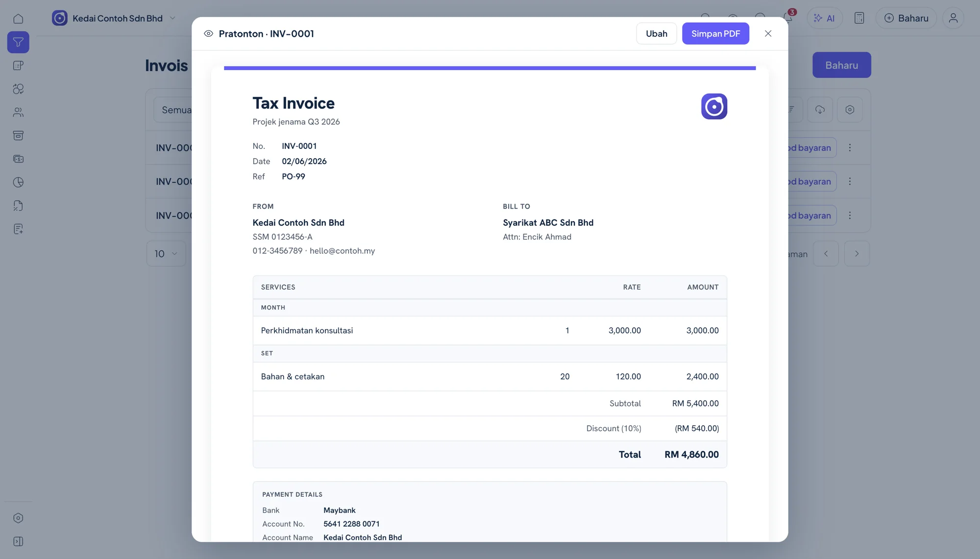
Task: Open the home icon in the sidebar
Action: [x=18, y=19]
